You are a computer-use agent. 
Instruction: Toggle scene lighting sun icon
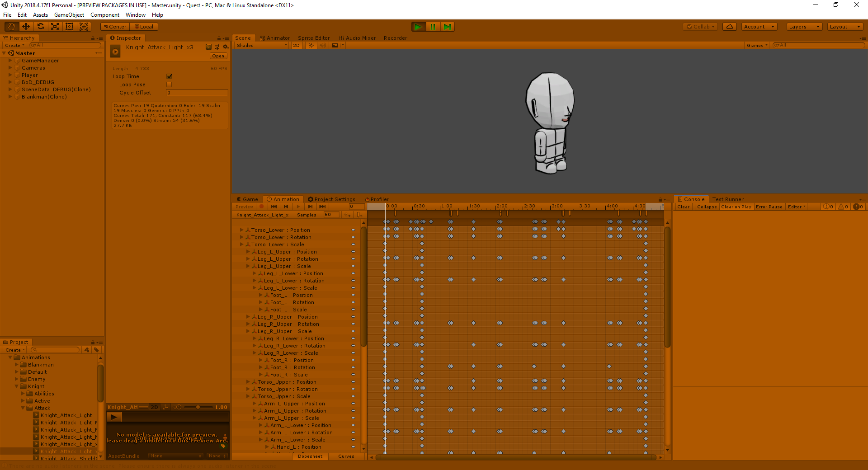tap(311, 45)
